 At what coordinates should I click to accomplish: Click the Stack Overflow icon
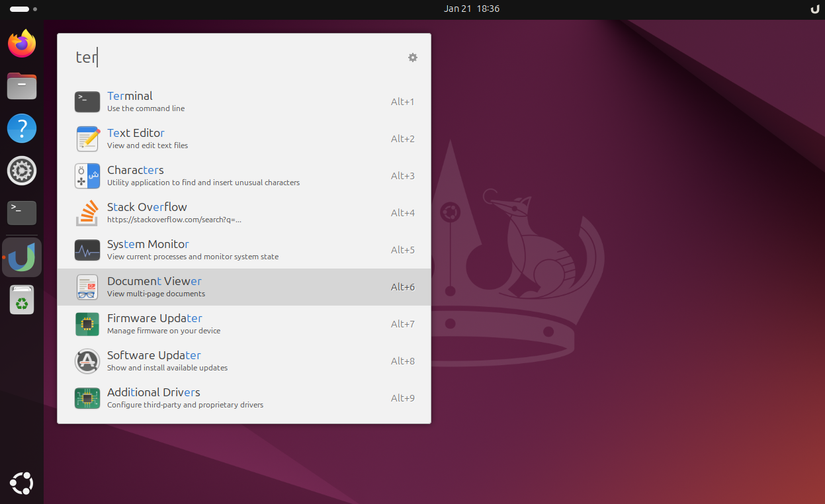click(87, 213)
